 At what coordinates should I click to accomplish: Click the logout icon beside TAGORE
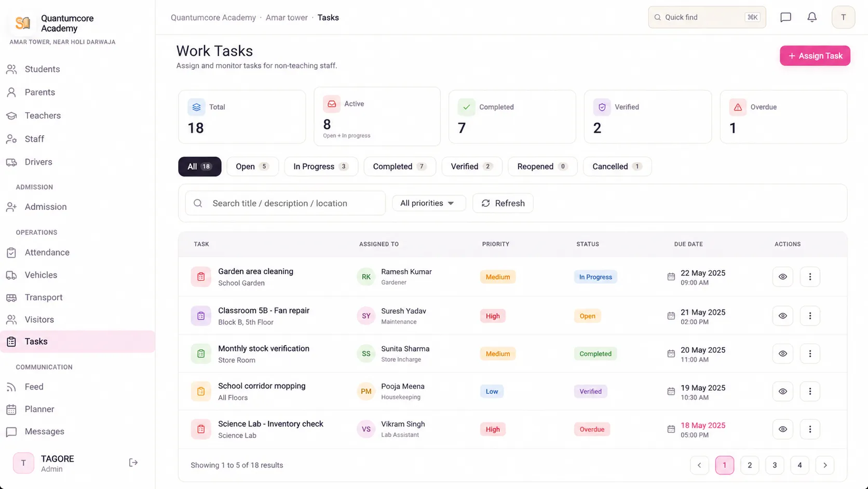[133, 462]
